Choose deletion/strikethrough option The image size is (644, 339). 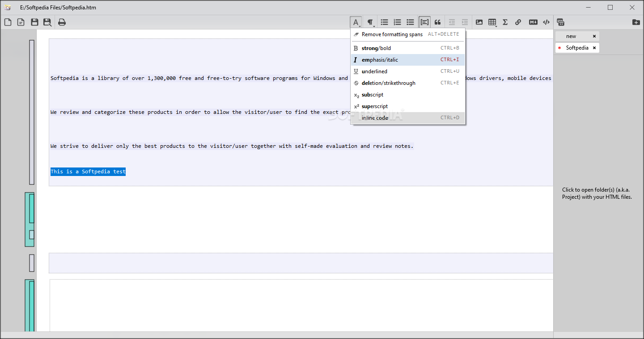tap(408, 83)
